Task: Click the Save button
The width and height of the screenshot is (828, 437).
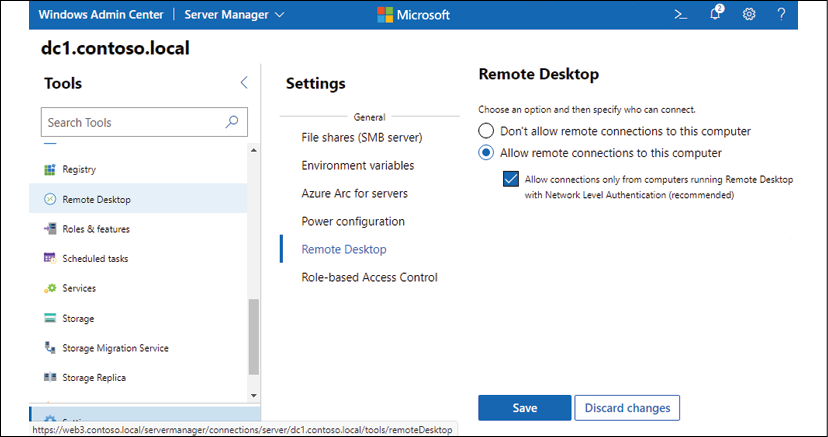Action: 524,408
